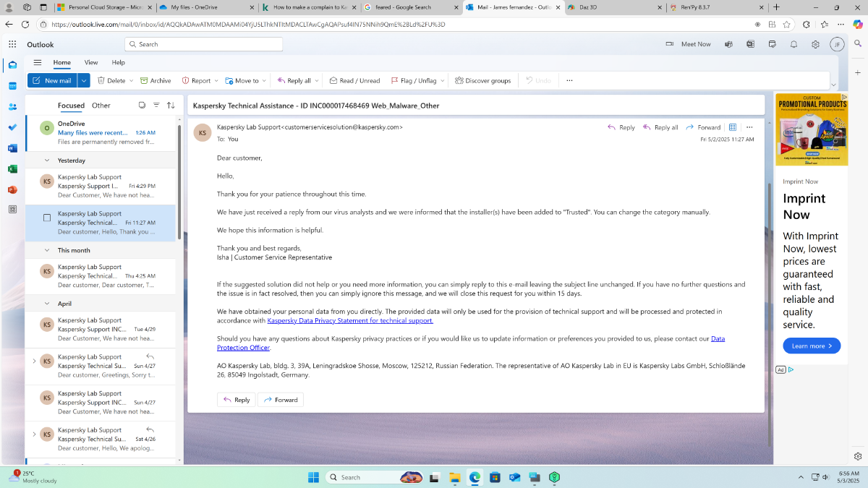Select the Other inbox tab

[101, 106]
